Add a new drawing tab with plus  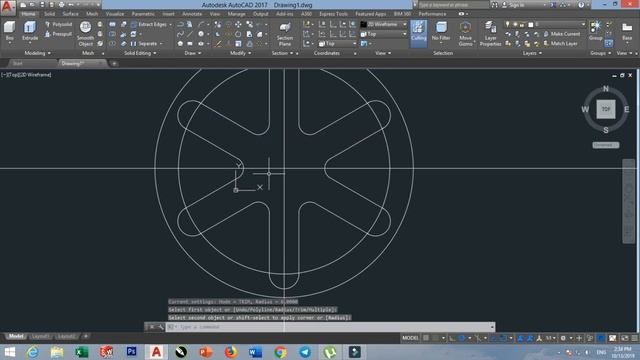point(114,63)
